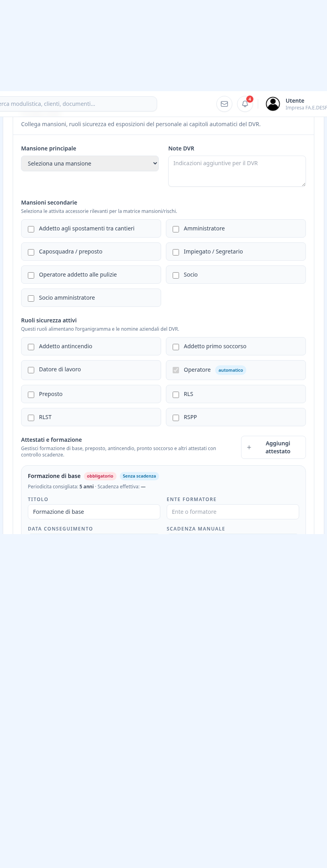Click the Ente formatore input field
The height and width of the screenshot is (868, 327).
point(233,512)
